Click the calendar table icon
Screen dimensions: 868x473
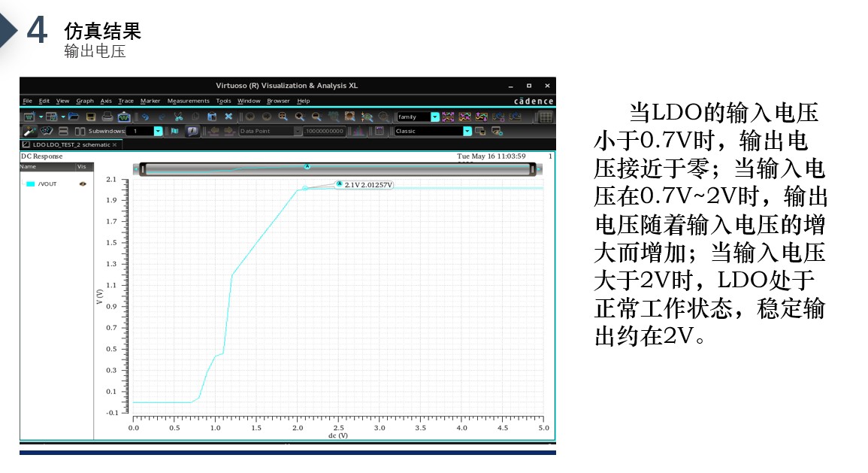[380, 131]
